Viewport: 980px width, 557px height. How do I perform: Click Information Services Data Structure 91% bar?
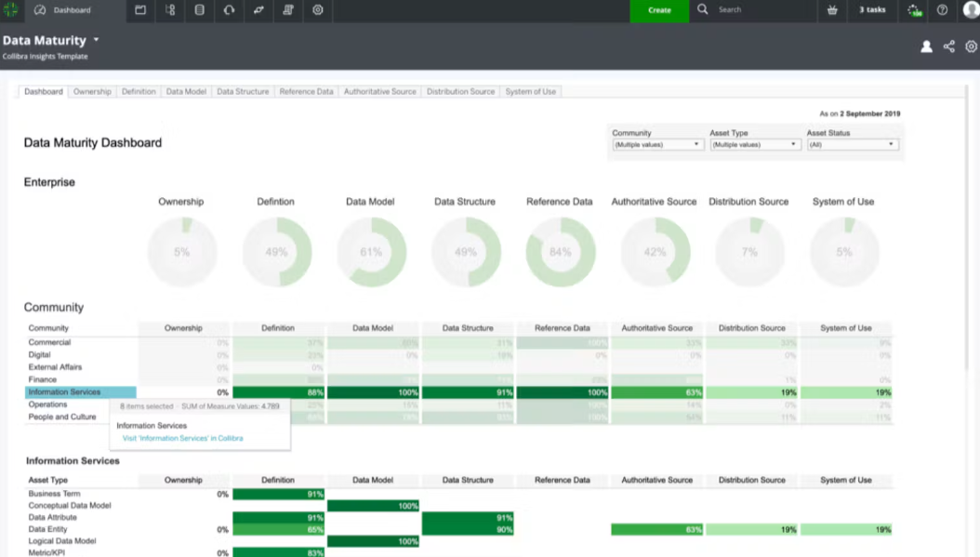tap(468, 392)
